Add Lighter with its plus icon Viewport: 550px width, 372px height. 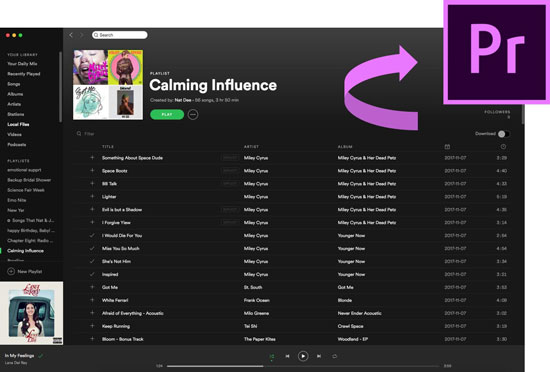point(92,197)
